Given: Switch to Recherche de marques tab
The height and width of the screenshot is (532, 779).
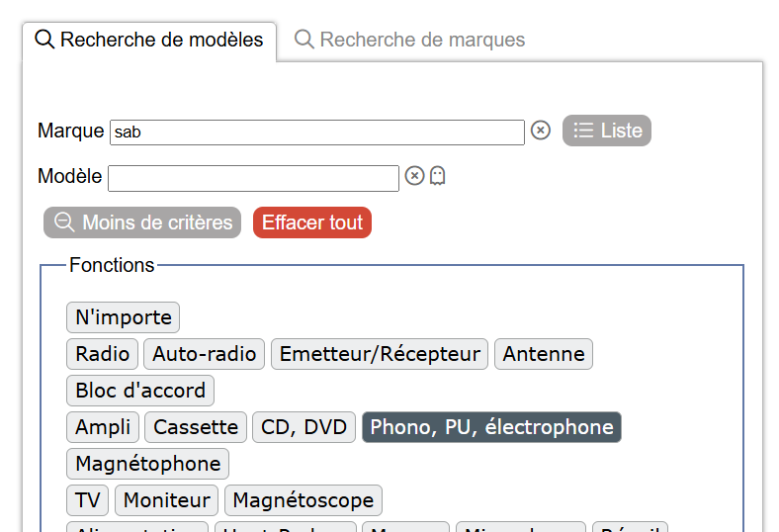Looking at the screenshot, I should [409, 41].
